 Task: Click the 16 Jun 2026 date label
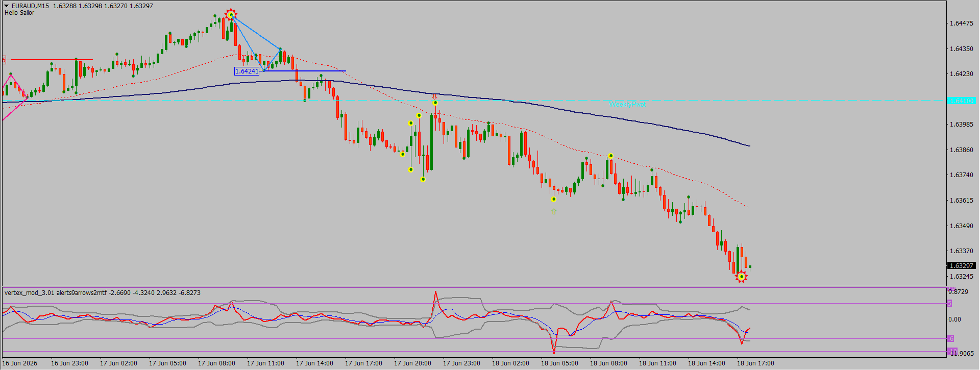20,363
